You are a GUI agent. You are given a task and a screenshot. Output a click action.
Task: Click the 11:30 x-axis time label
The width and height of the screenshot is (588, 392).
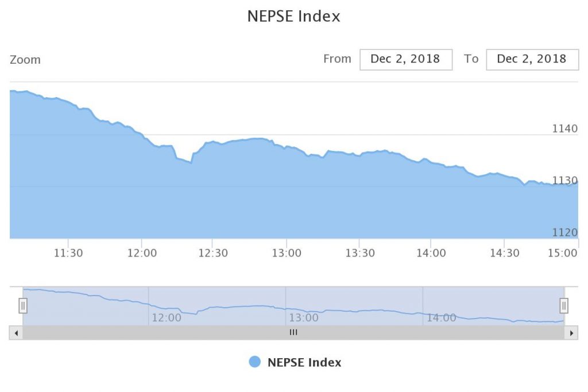tap(68, 253)
